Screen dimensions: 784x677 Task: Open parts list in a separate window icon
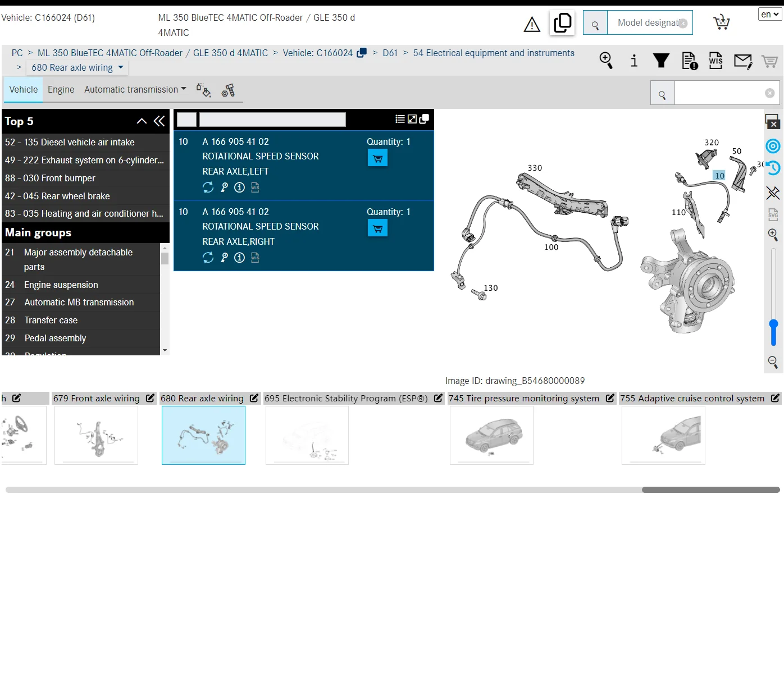tap(425, 119)
